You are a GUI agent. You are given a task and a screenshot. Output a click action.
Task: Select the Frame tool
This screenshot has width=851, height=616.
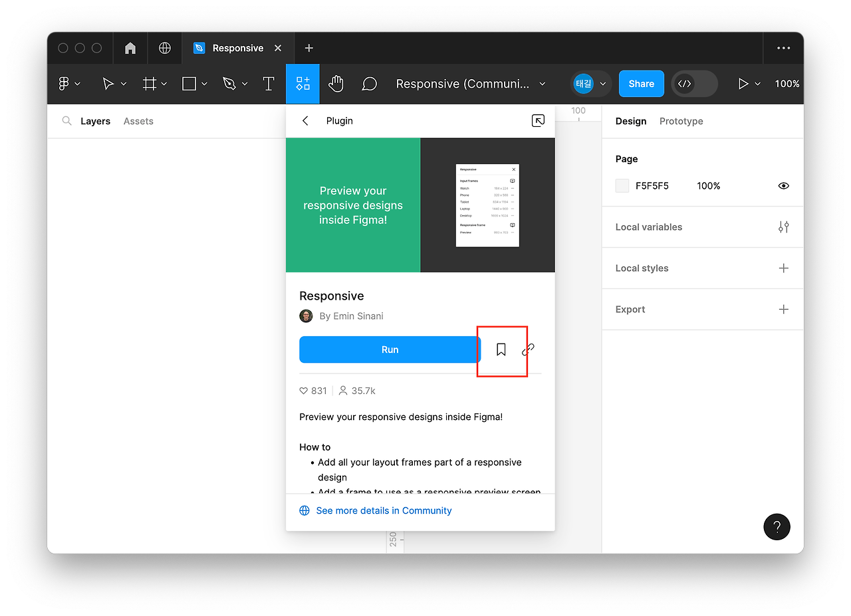tap(150, 84)
